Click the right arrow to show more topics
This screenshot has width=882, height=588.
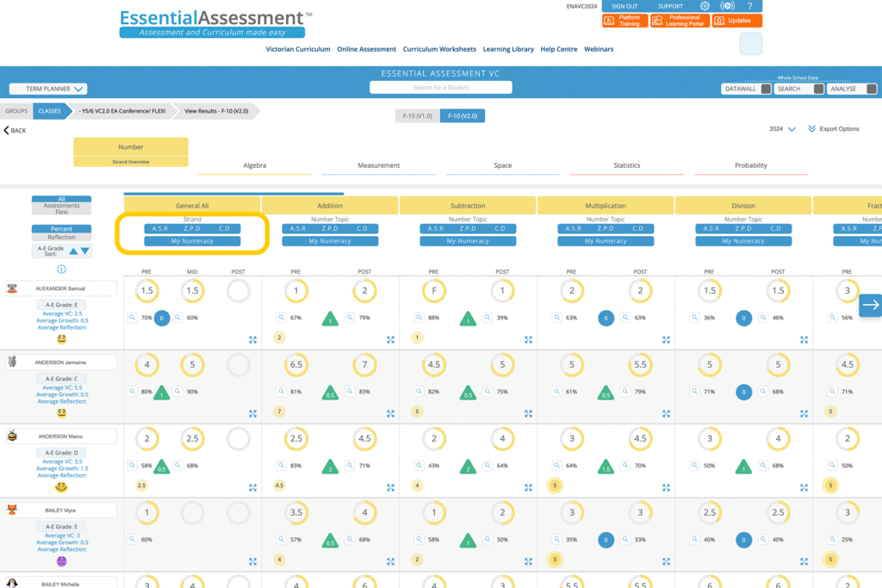click(870, 306)
